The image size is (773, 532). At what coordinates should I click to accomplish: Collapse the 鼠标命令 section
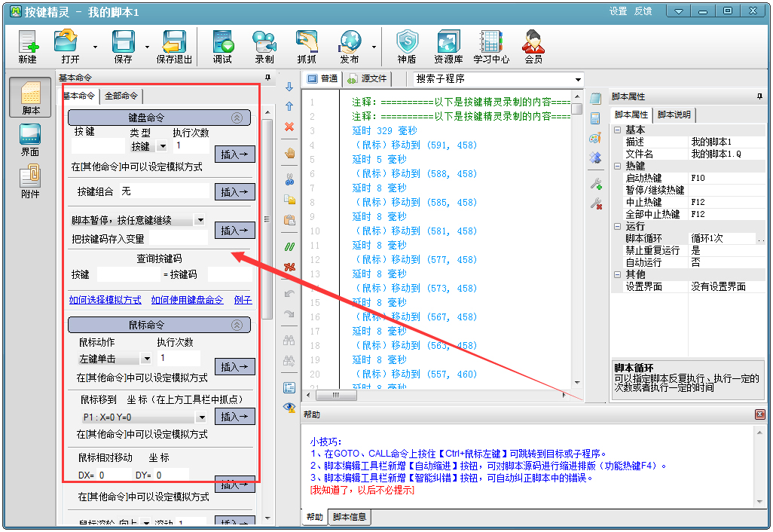click(237, 325)
